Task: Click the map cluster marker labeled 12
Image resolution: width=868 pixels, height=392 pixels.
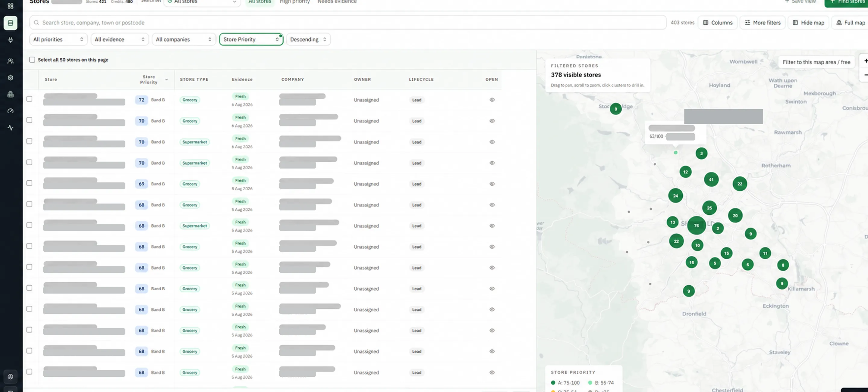Action: (685, 172)
